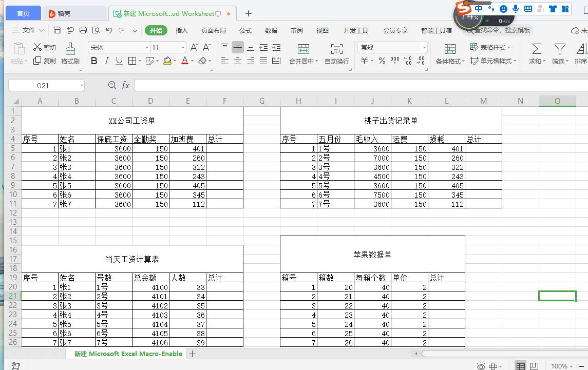Screen dimensions: 588x370
Task: Click the Print icon in quick access toolbar
Action: [83, 30]
